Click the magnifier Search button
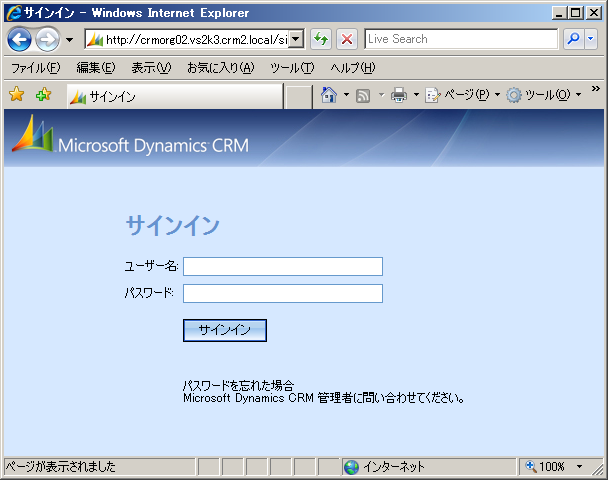Viewport: 608px width, 480px height. pyautogui.click(x=573, y=39)
